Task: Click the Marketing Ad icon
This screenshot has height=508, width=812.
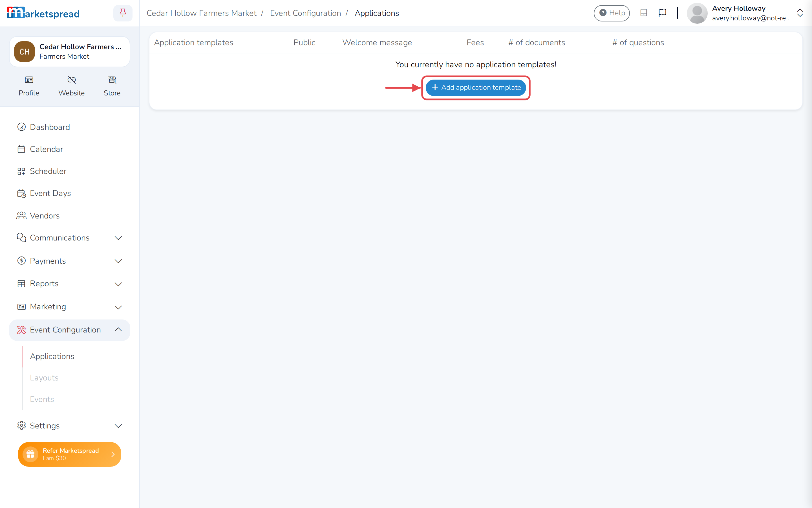Action: coord(21,307)
